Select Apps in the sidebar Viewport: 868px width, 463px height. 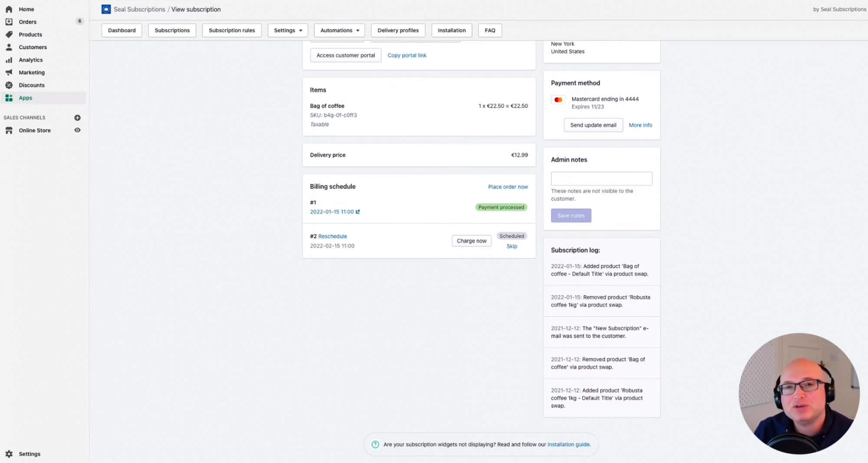pos(25,97)
